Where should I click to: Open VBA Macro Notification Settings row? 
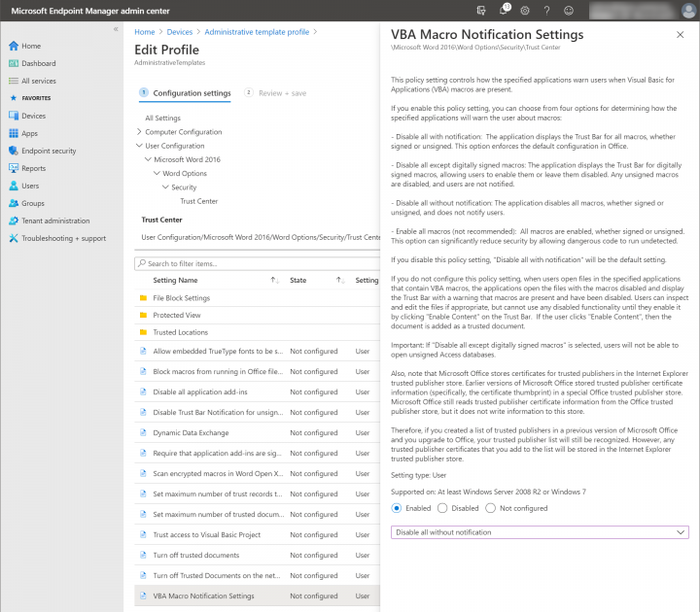257,595
